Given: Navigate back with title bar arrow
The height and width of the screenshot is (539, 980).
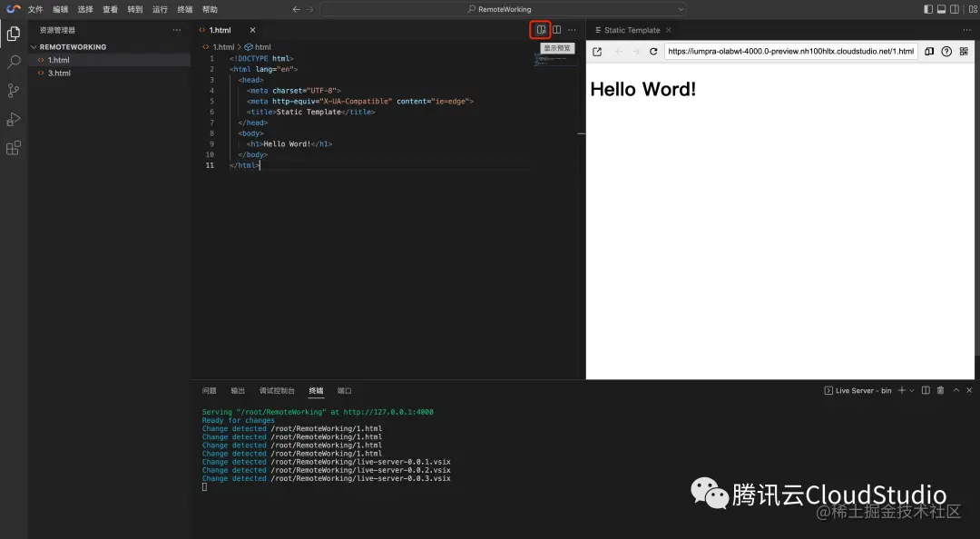Looking at the screenshot, I should pos(296,9).
